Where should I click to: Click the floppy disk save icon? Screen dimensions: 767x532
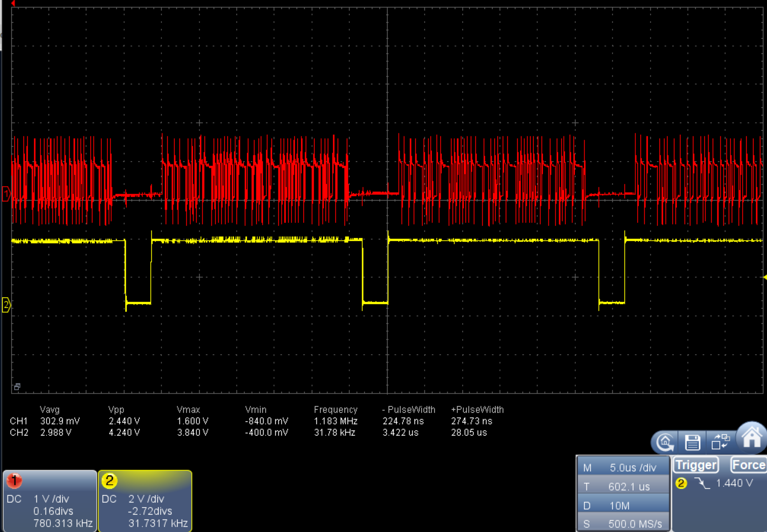point(692,442)
